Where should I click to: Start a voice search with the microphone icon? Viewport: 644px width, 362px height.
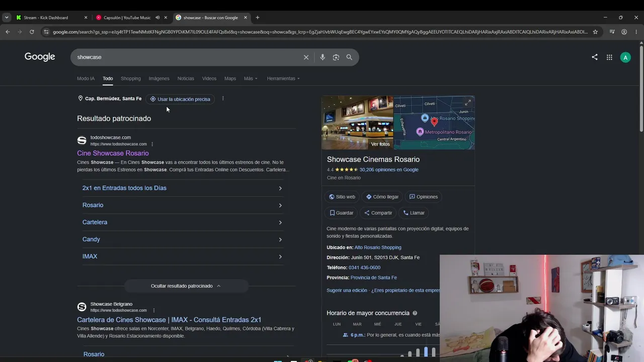coord(323,57)
